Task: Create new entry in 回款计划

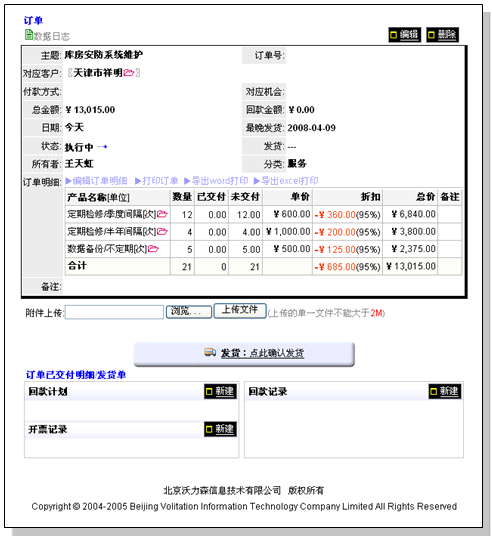Action: [220, 391]
